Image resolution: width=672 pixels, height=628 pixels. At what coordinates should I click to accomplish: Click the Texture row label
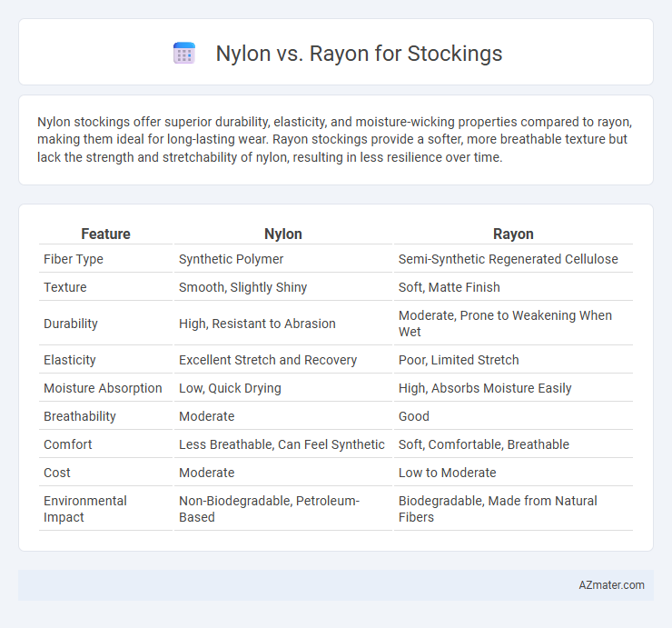coord(65,287)
